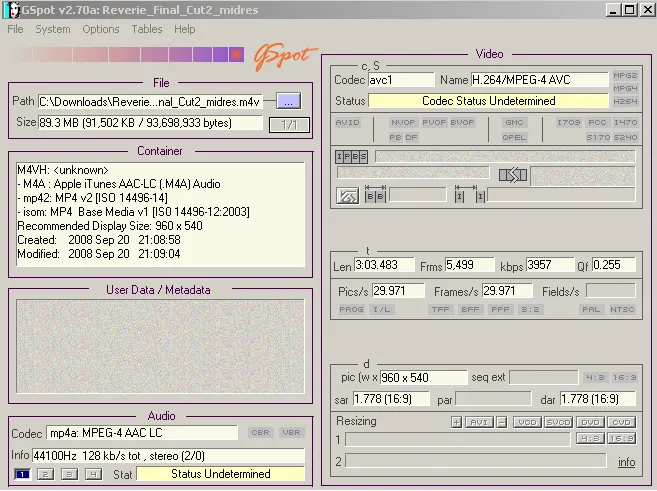Open the File menu
This screenshot has width=657, height=491.
15,29
